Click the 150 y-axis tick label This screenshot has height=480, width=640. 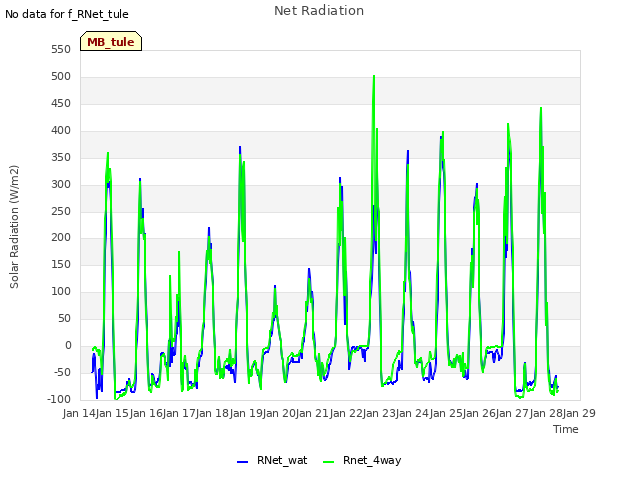[61, 264]
